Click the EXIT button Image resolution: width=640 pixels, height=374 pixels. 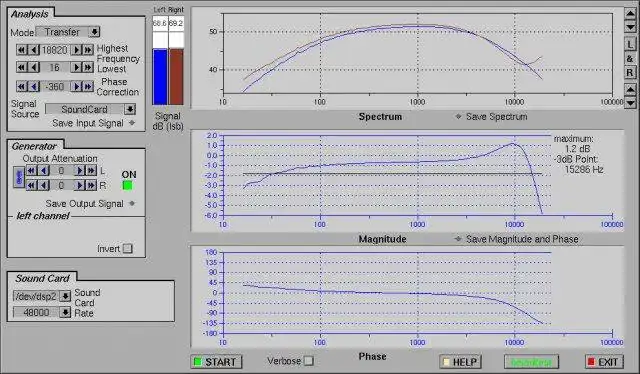(604, 362)
